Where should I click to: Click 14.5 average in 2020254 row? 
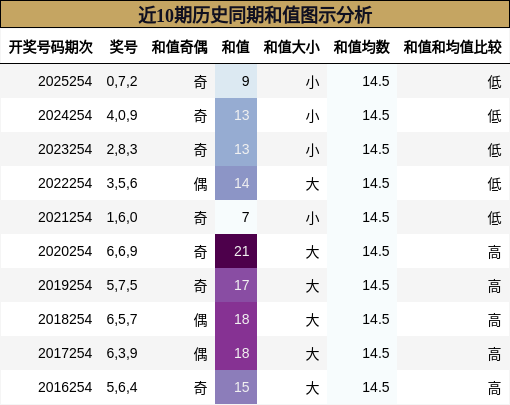tap(376, 251)
